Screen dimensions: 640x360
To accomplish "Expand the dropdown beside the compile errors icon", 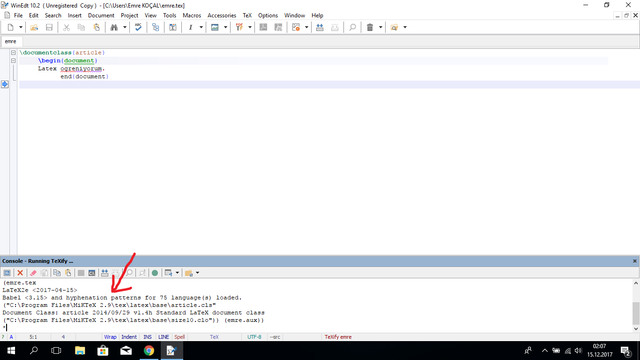I will pos(306,27).
